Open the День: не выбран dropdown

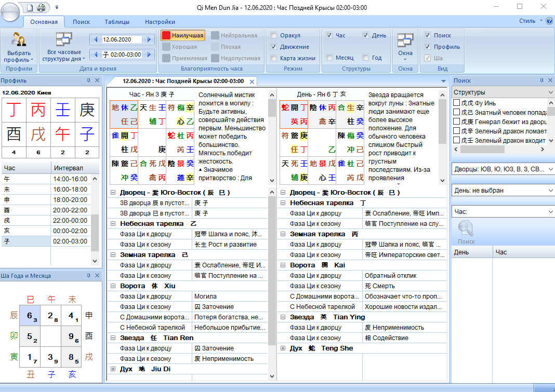[503, 191]
